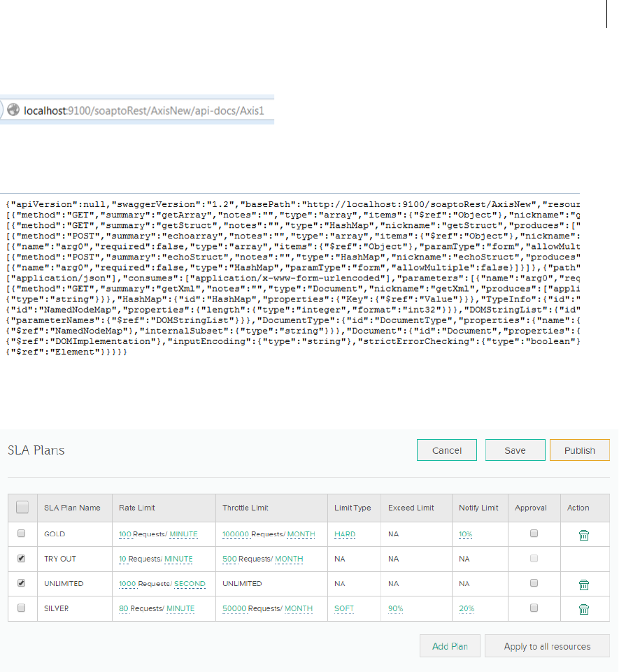Enable Approval checkbox for SILVER plan
Screen dimensions: 619x672
point(534,608)
